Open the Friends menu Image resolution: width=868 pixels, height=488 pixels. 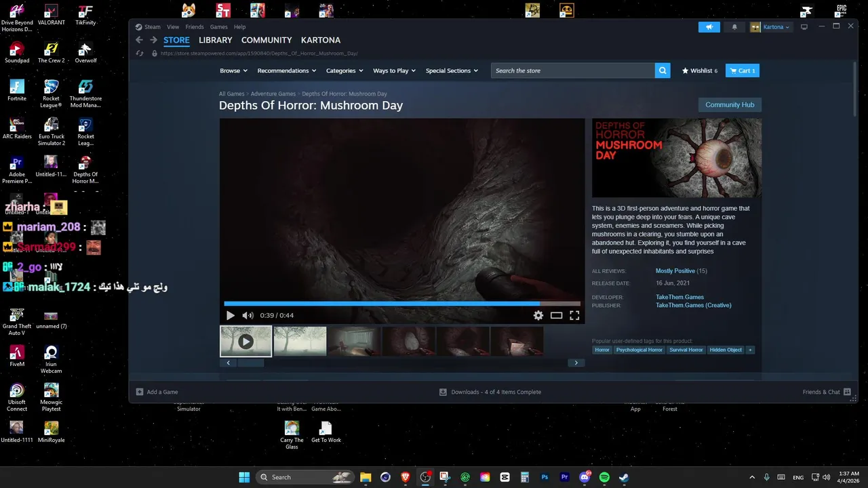(195, 27)
